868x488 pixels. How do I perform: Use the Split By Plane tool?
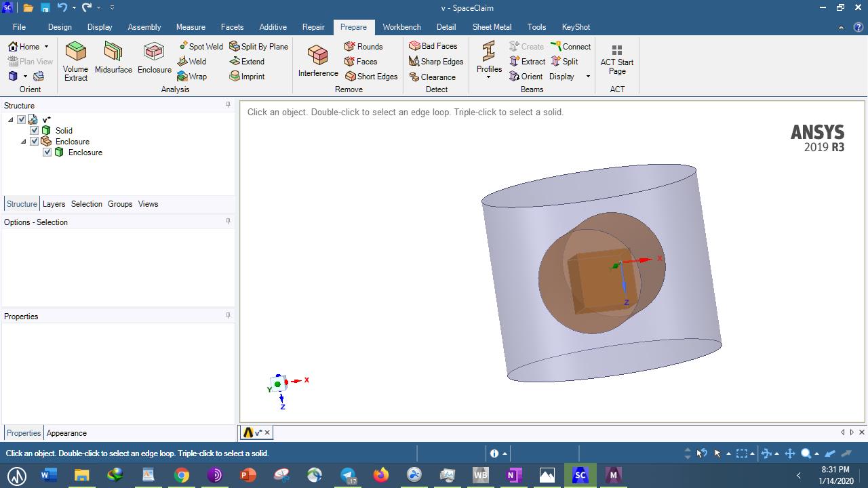[258, 46]
